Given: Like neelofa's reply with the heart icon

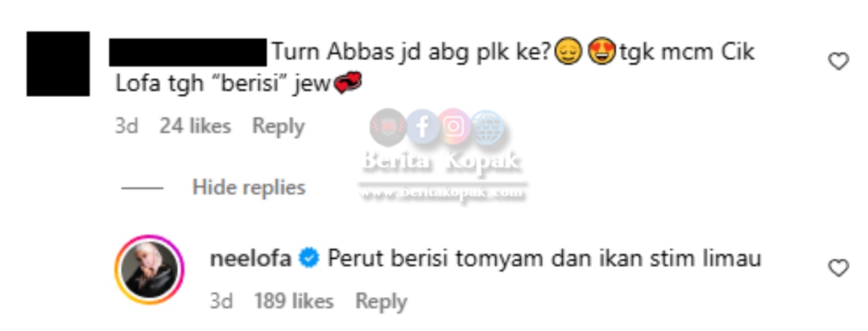Looking at the screenshot, I should coord(838,269).
